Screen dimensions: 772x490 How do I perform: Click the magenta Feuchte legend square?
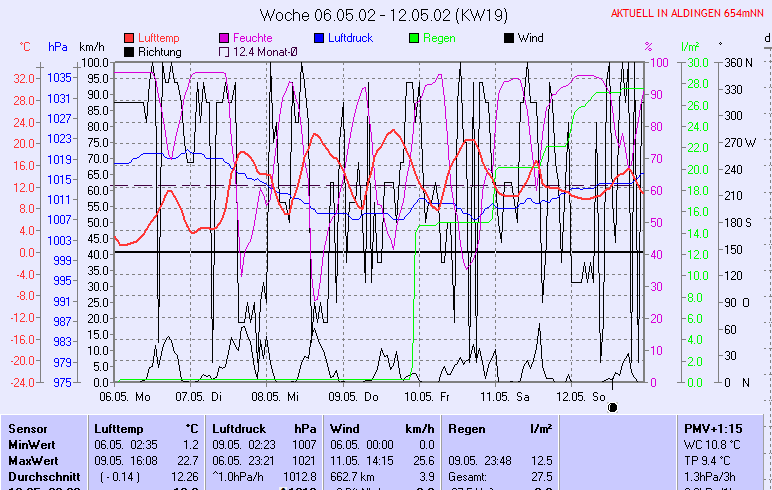(224, 38)
